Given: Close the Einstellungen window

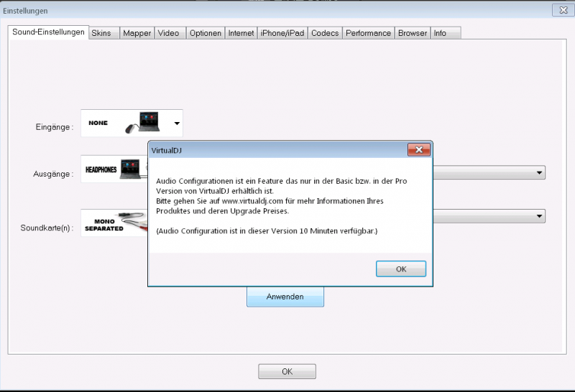Looking at the screenshot, I should (563, 10).
